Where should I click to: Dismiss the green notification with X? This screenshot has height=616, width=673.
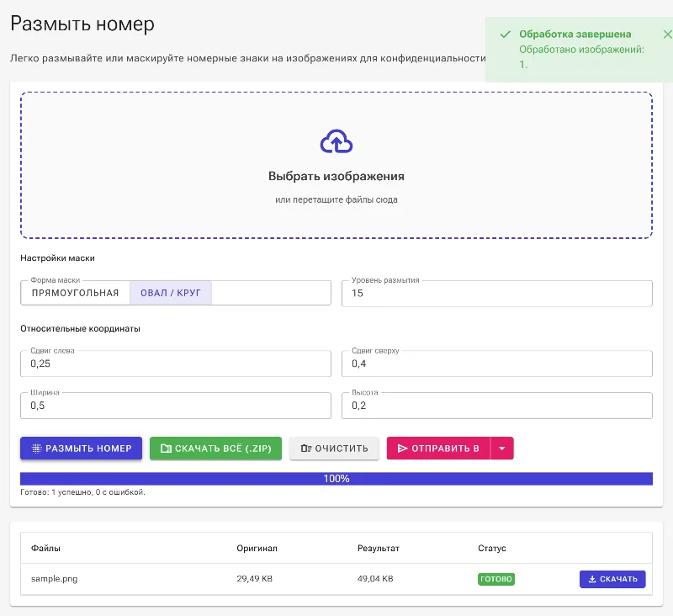667,35
